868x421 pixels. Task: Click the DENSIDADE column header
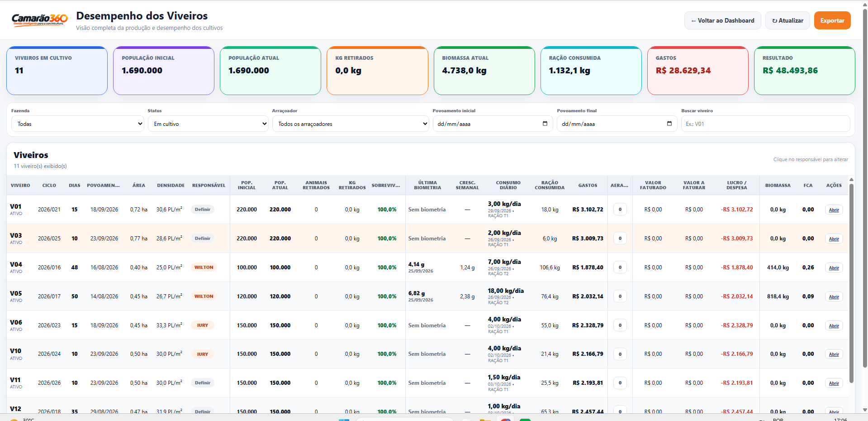(171, 185)
